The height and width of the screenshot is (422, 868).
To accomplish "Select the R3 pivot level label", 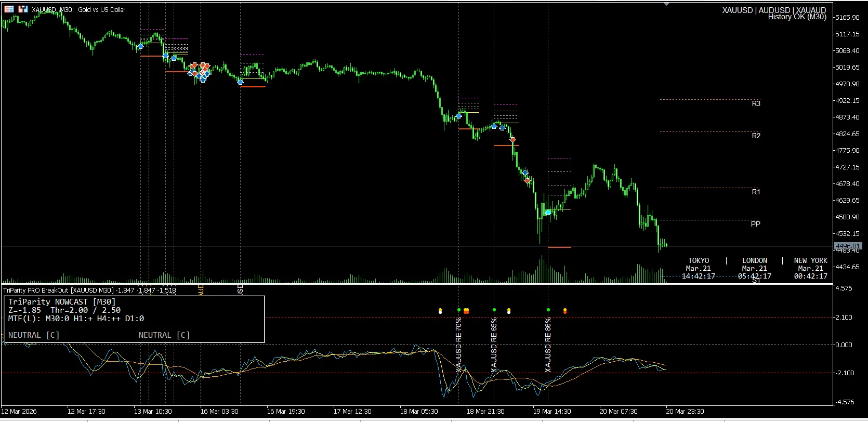I will 756,104.
